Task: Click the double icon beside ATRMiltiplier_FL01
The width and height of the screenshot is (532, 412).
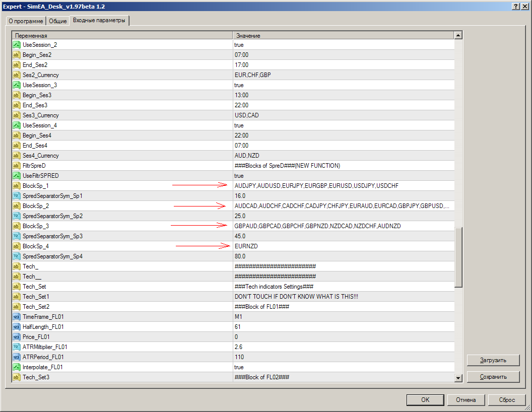Action: (x=16, y=347)
